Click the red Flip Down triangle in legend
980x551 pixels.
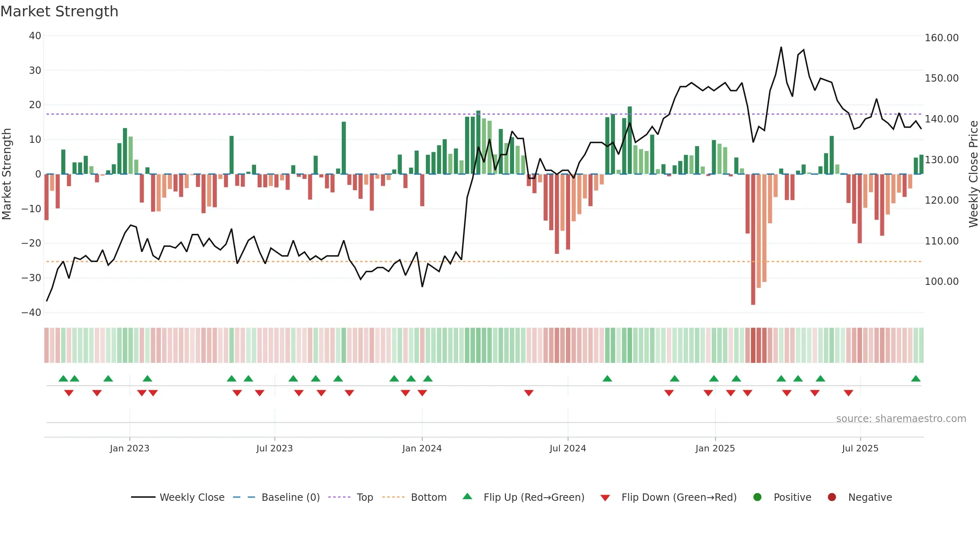pos(605,498)
